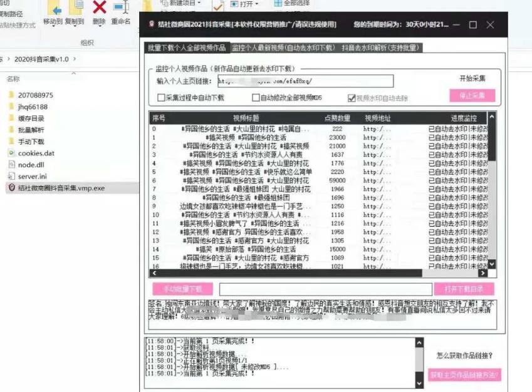Expand breadcrumb chevron after 2020抖音采集v1.0

click(75, 59)
